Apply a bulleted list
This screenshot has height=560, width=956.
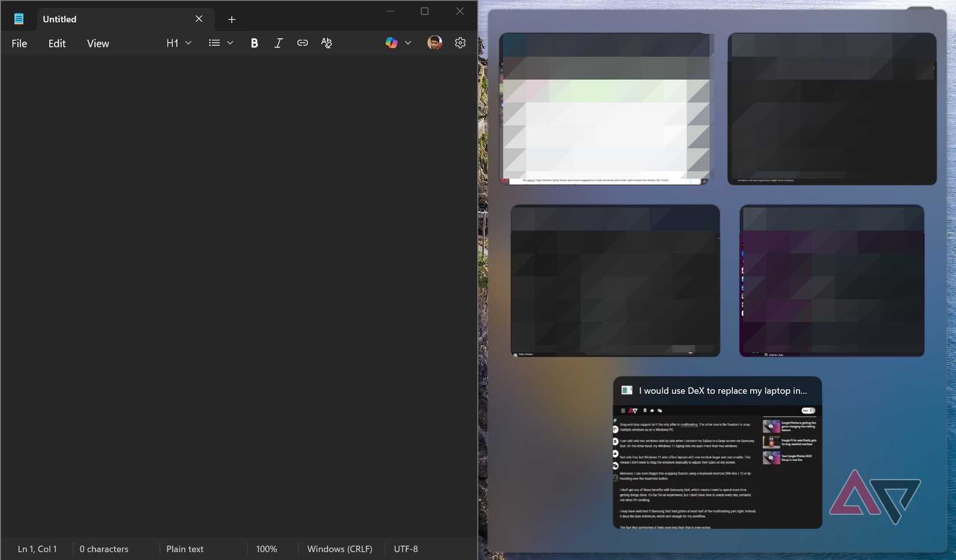214,42
